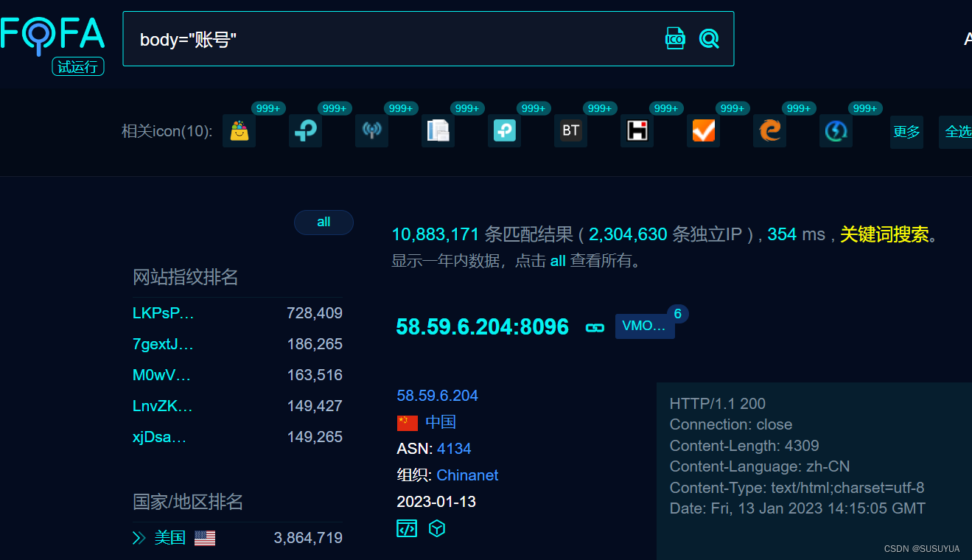The width and height of the screenshot is (972, 560).
Task: Select the orange swirl e related icon
Action: tap(769, 131)
